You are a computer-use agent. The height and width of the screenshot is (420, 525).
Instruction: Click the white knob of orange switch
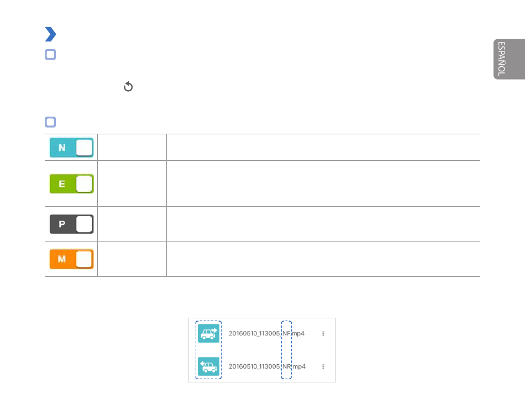(84, 259)
